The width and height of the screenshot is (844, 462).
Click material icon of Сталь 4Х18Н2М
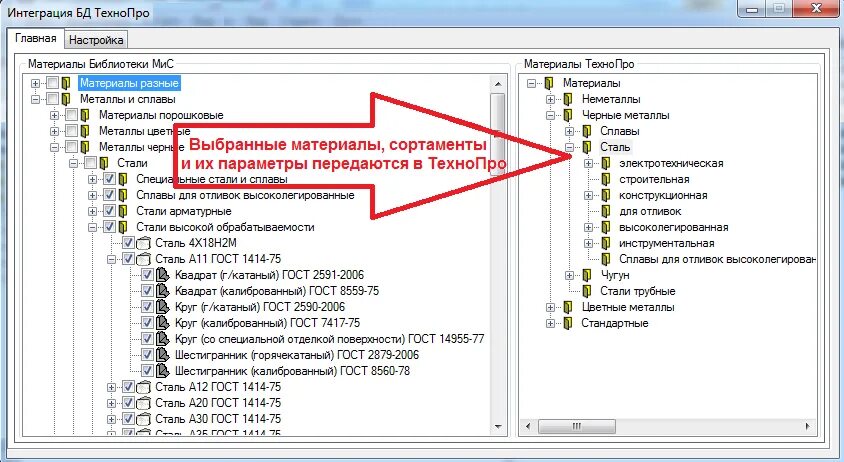[x=143, y=243]
